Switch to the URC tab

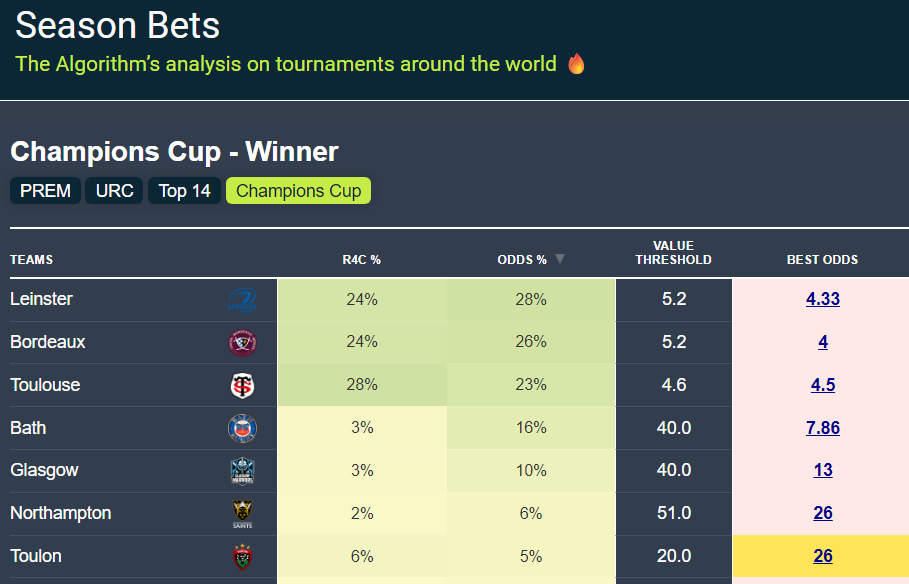click(x=115, y=191)
